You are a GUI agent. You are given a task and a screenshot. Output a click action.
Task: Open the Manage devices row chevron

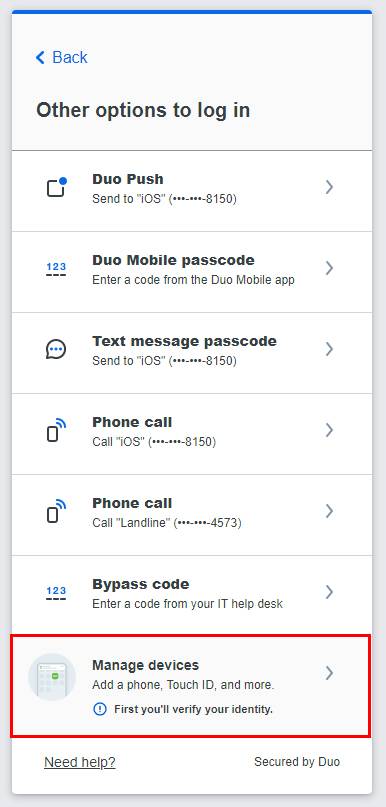(x=329, y=673)
